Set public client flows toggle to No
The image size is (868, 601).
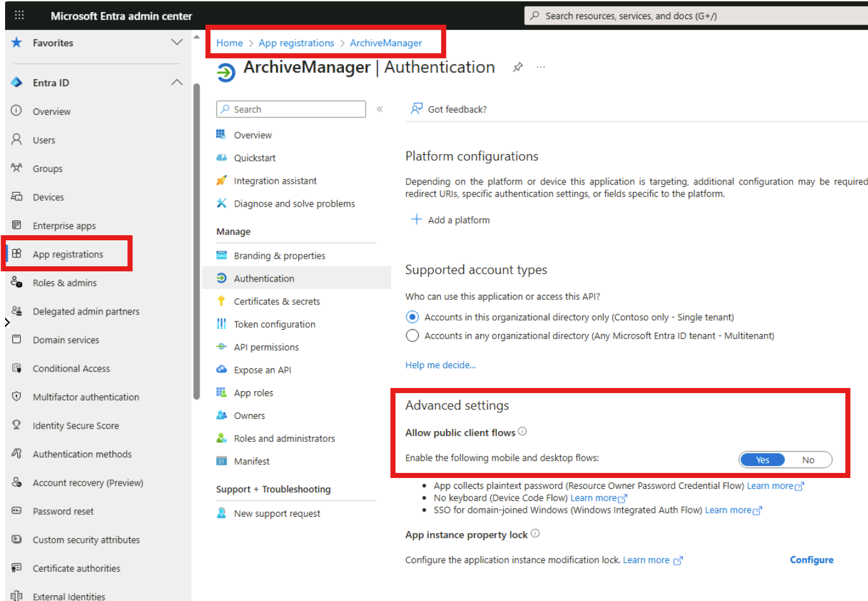pos(808,460)
